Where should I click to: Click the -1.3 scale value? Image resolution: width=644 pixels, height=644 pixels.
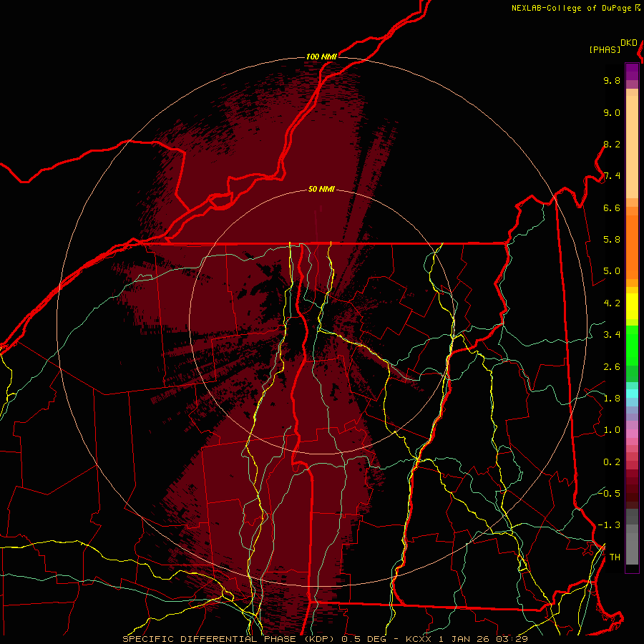[609, 525]
